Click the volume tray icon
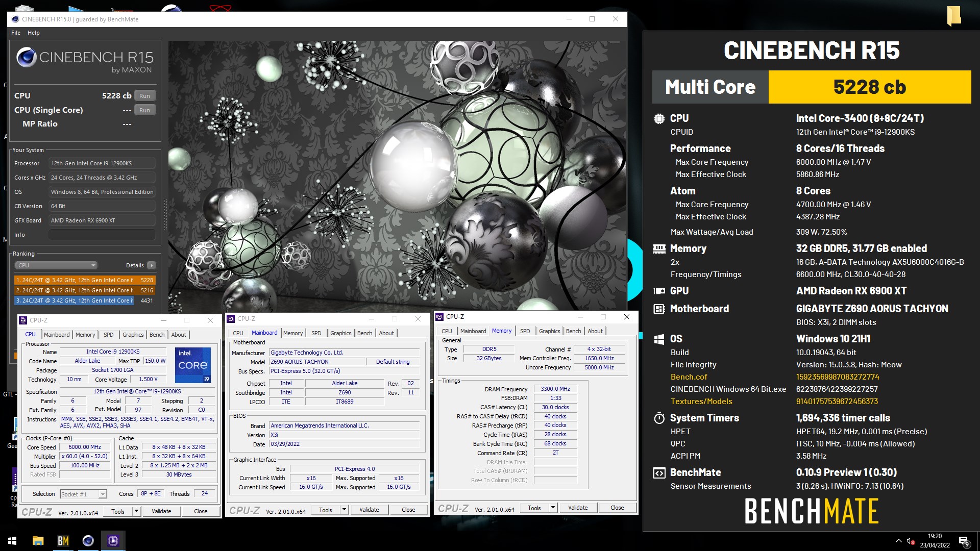This screenshot has width=980, height=551. click(910, 540)
